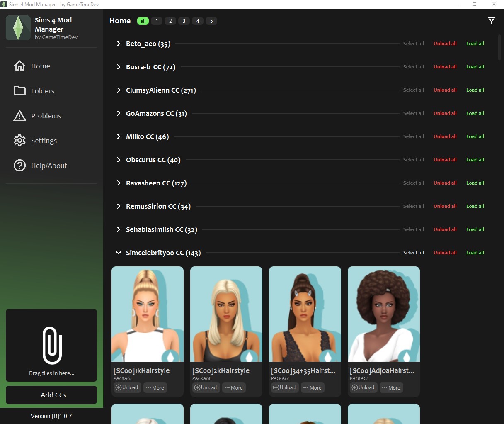Screen dimensions: 504x424
Task: Expand the Busra-tr CC (72) group
Action: 119,67
